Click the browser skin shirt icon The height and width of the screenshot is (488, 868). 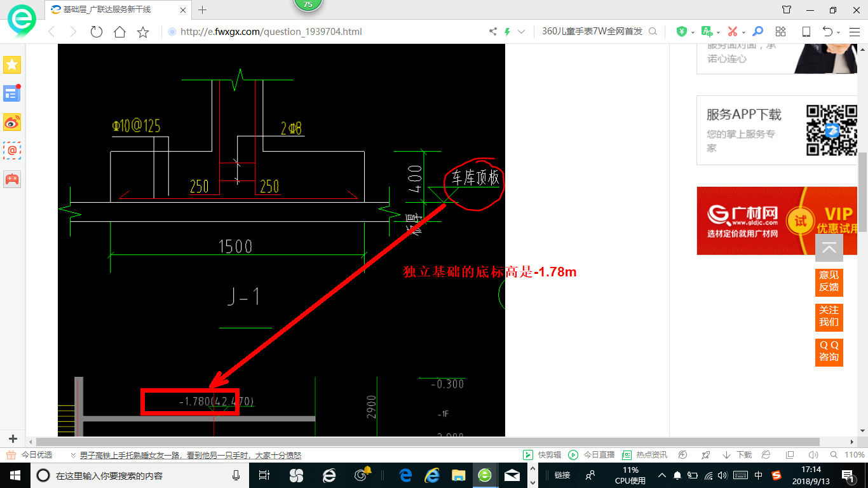tap(787, 10)
